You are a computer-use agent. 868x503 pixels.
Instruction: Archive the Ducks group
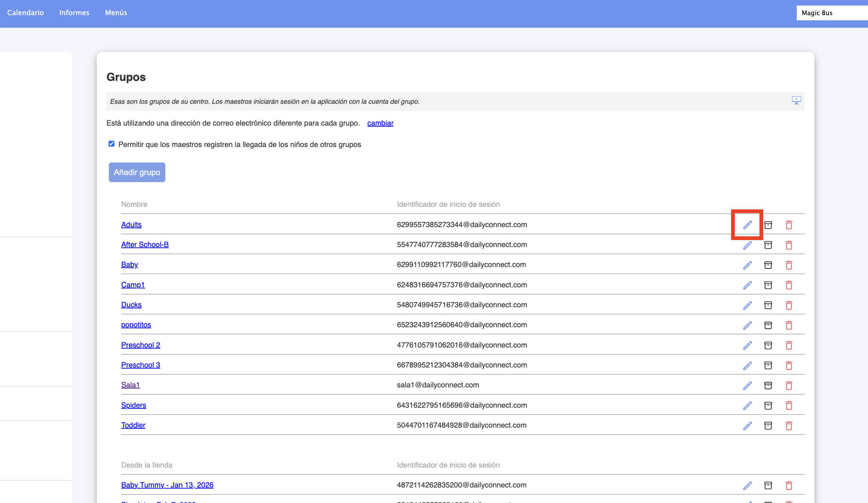click(x=768, y=305)
